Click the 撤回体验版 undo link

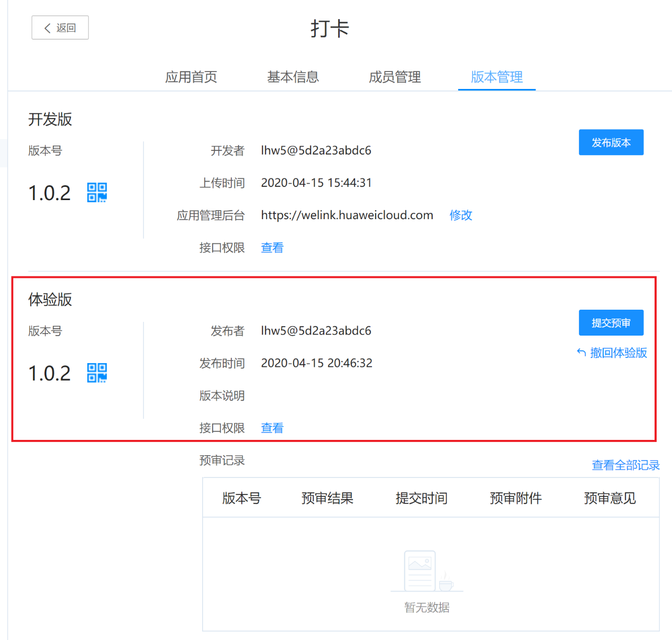(612, 353)
